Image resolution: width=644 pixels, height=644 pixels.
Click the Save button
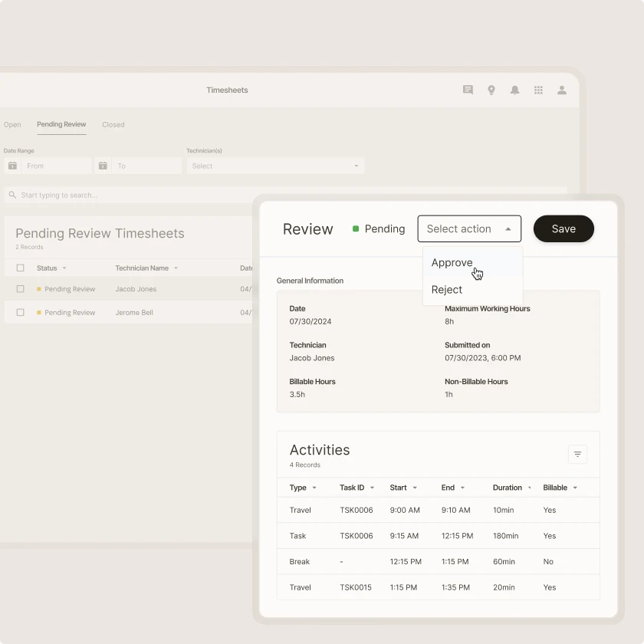(x=563, y=228)
